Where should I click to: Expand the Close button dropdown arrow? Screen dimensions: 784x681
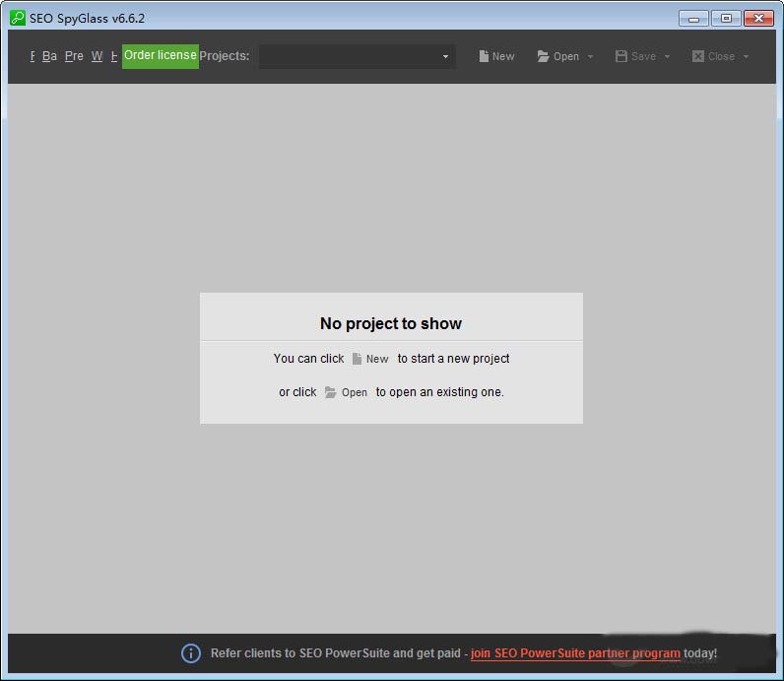pos(746,56)
